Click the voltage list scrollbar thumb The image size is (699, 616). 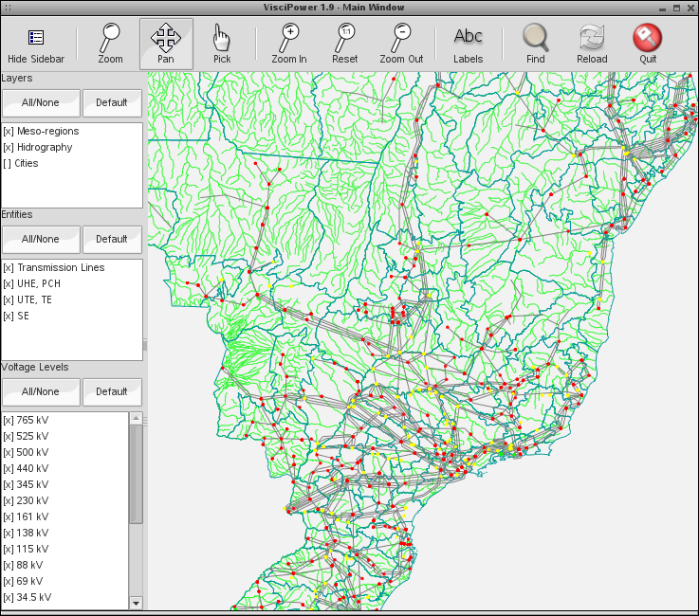136,475
